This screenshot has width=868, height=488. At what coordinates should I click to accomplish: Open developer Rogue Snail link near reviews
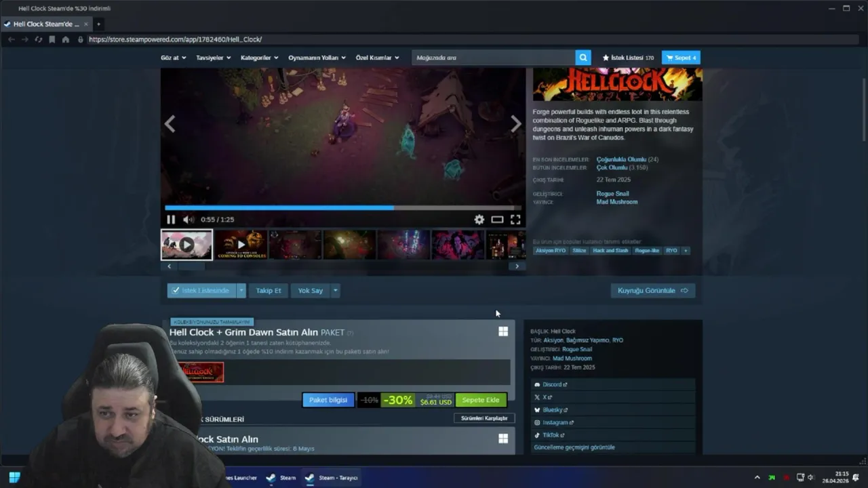click(x=612, y=194)
